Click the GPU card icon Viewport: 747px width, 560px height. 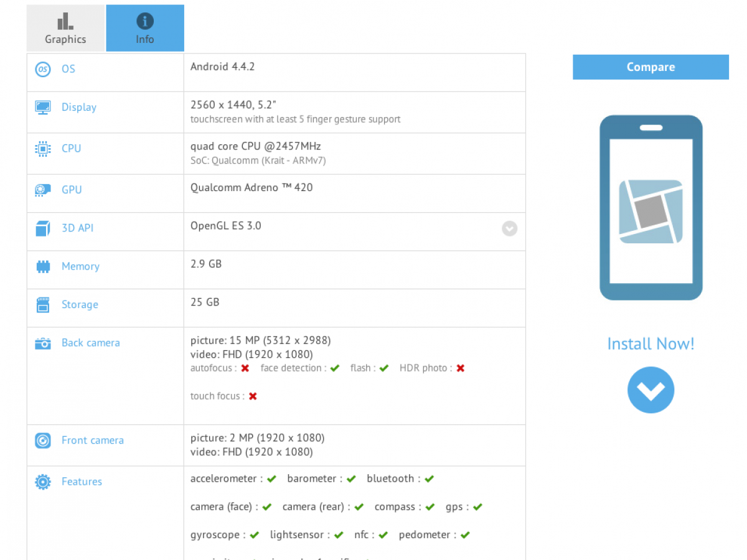coord(42,190)
